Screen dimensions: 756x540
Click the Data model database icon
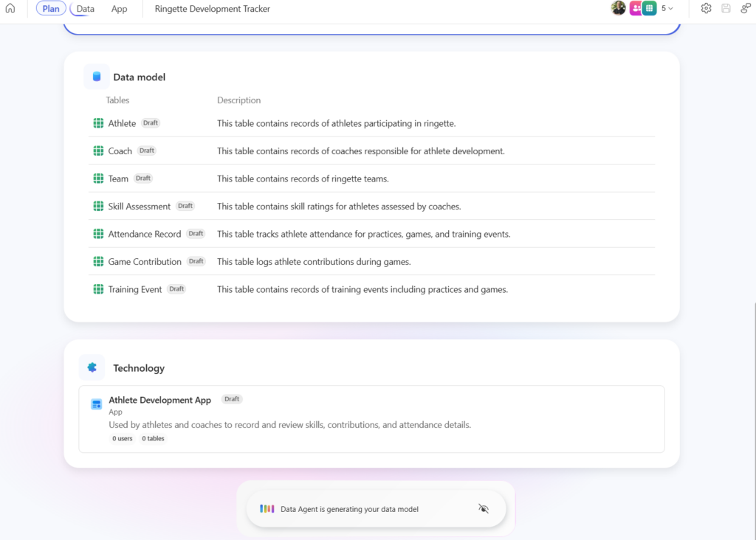(x=96, y=77)
